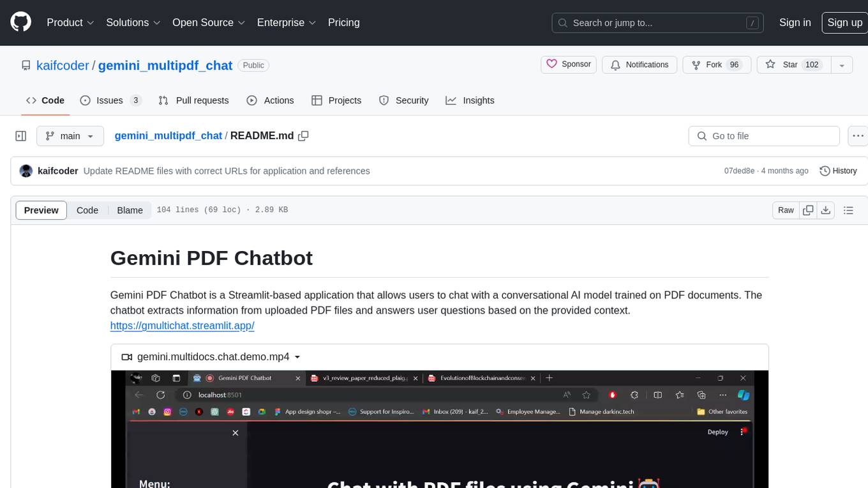868x488 pixels.
Task: Expand the file tree side panel
Action: tap(21, 136)
